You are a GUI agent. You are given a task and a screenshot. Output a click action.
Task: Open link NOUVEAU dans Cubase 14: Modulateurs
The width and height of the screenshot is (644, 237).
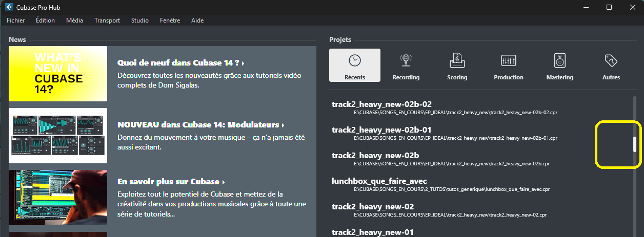pyautogui.click(x=200, y=125)
